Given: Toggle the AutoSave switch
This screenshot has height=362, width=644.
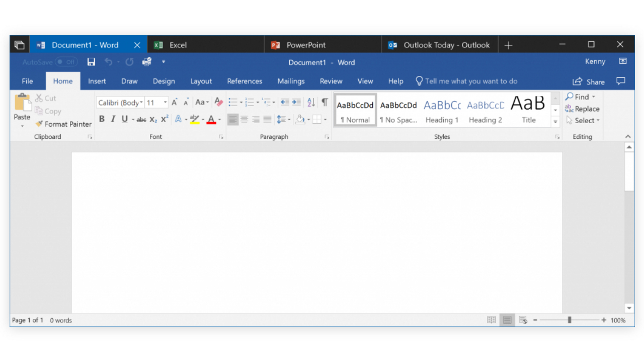Looking at the screenshot, I should pos(66,62).
